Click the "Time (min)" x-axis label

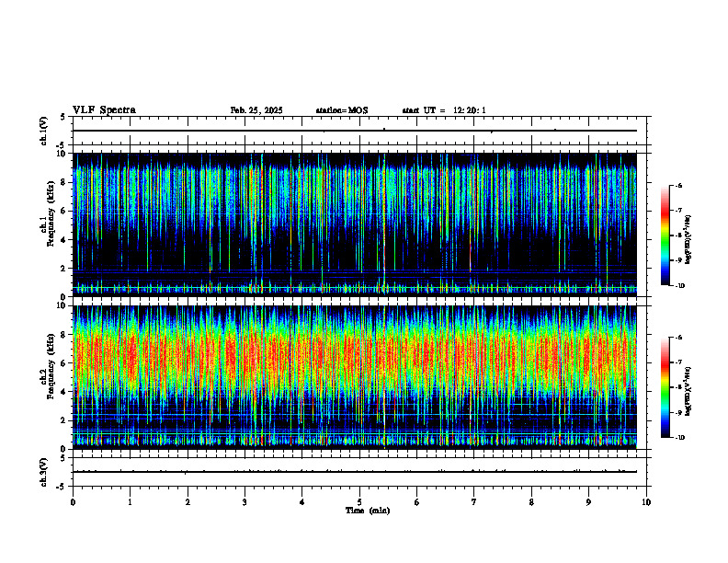368,511
